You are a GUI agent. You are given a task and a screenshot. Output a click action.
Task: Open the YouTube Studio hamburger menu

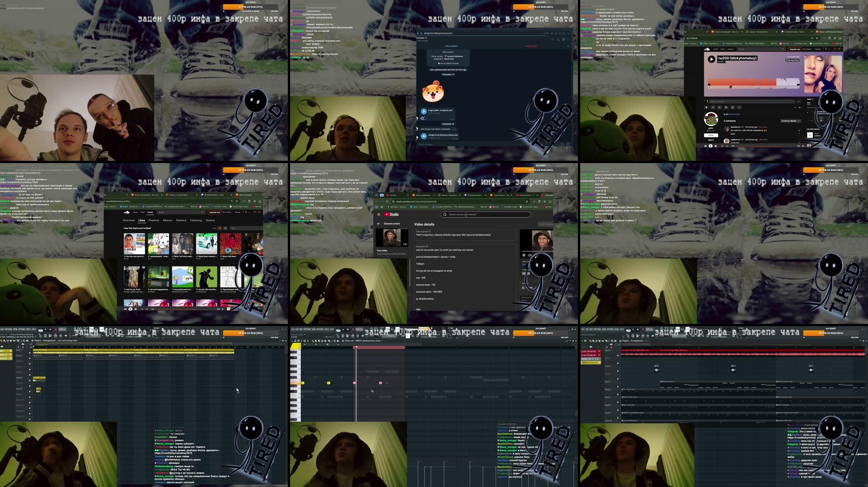(x=379, y=214)
